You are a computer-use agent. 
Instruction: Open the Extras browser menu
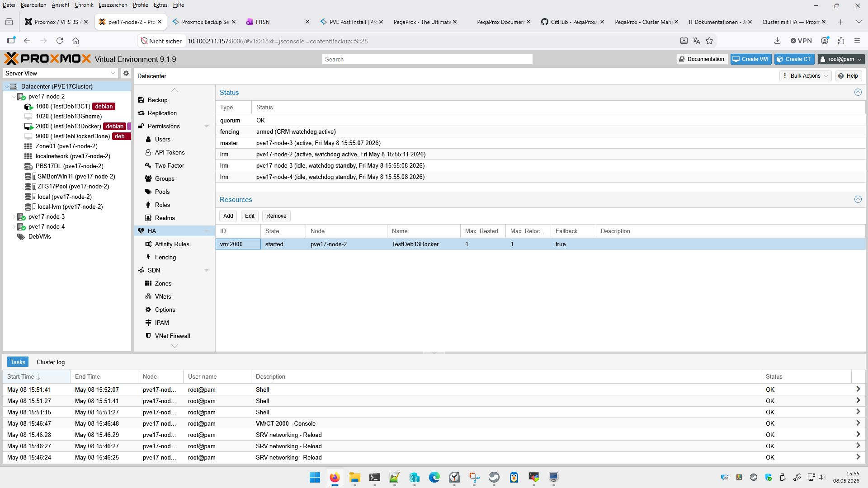(x=160, y=5)
